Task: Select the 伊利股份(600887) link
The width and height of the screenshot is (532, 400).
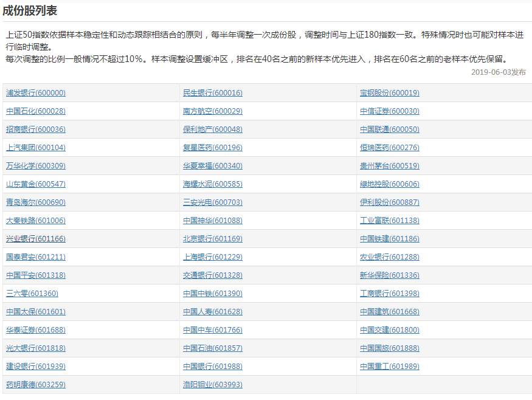Action: point(390,202)
